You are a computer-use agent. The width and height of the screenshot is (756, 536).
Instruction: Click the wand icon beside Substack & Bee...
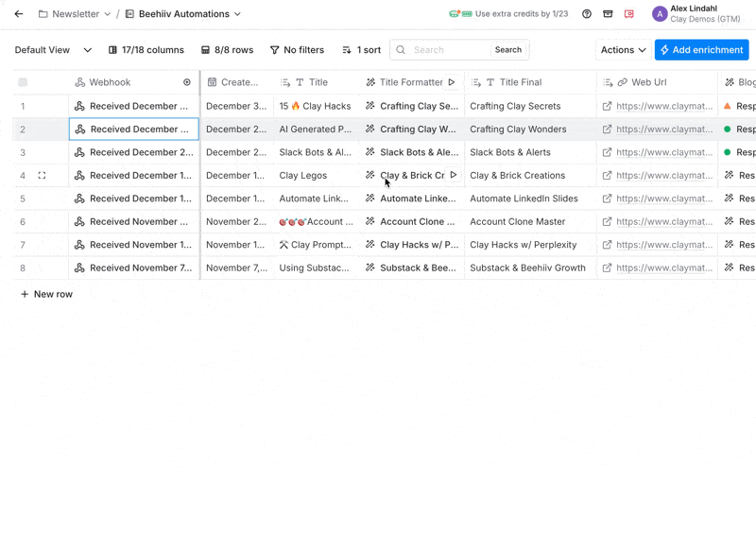pyautogui.click(x=369, y=268)
